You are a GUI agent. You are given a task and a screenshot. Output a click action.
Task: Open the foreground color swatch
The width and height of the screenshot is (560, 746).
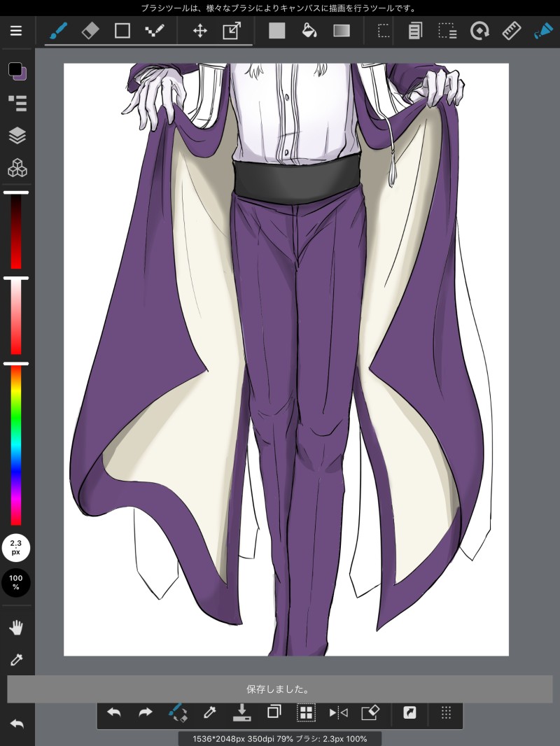pos(15,69)
